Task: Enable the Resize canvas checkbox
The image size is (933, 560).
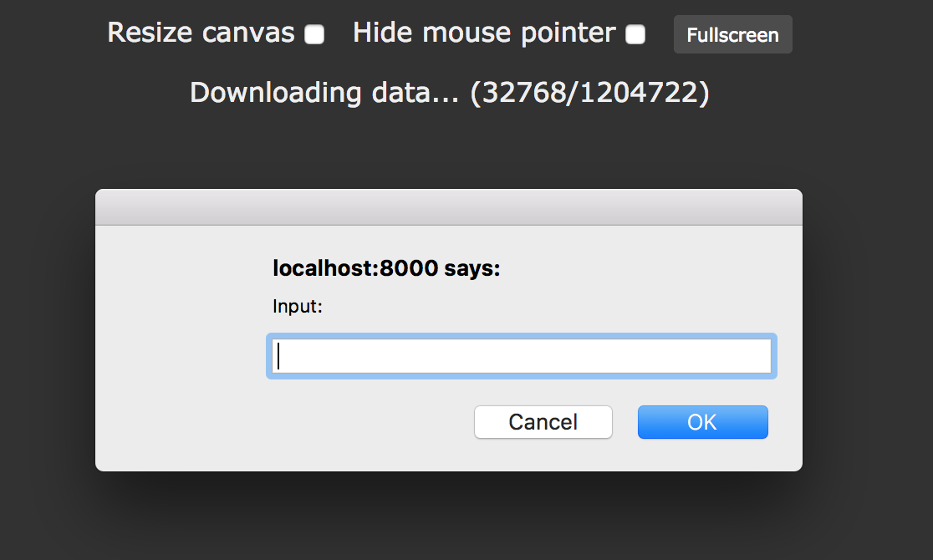Action: [314, 34]
